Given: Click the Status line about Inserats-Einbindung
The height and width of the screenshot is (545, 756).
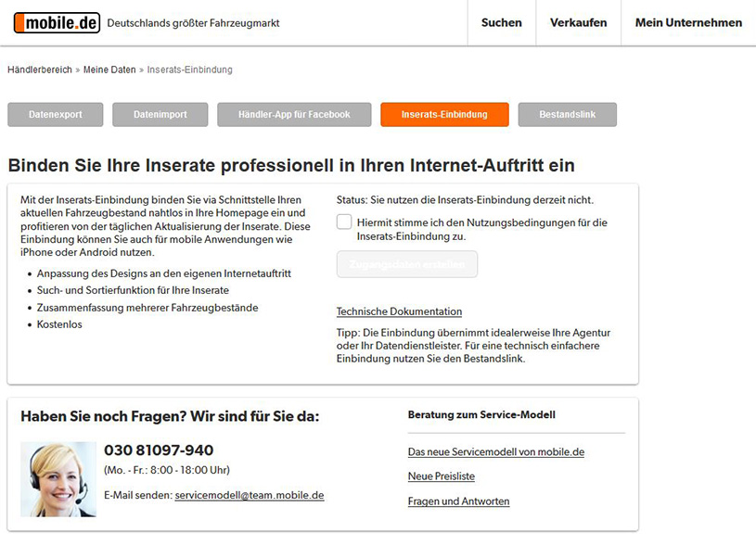Looking at the screenshot, I should point(466,200).
